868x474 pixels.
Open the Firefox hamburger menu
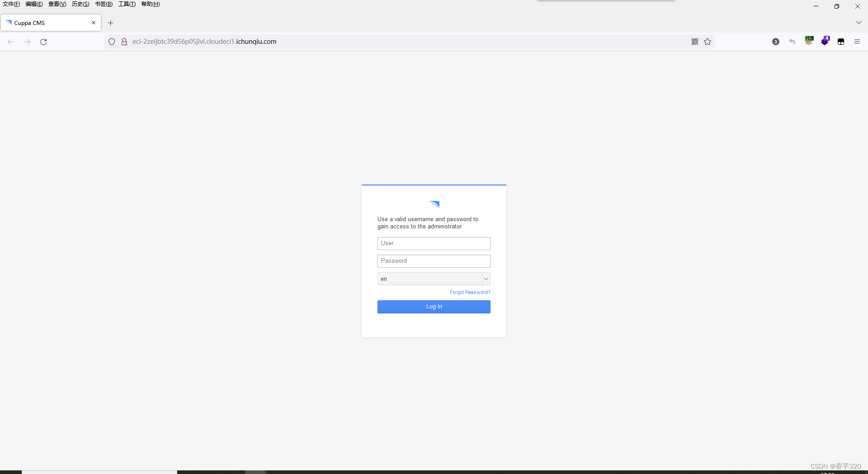pyautogui.click(x=857, y=42)
